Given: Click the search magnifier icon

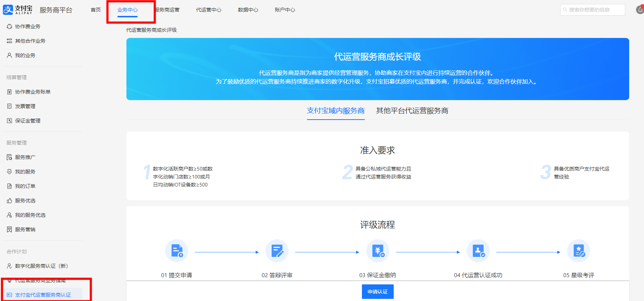Looking at the screenshot, I should [565, 10].
